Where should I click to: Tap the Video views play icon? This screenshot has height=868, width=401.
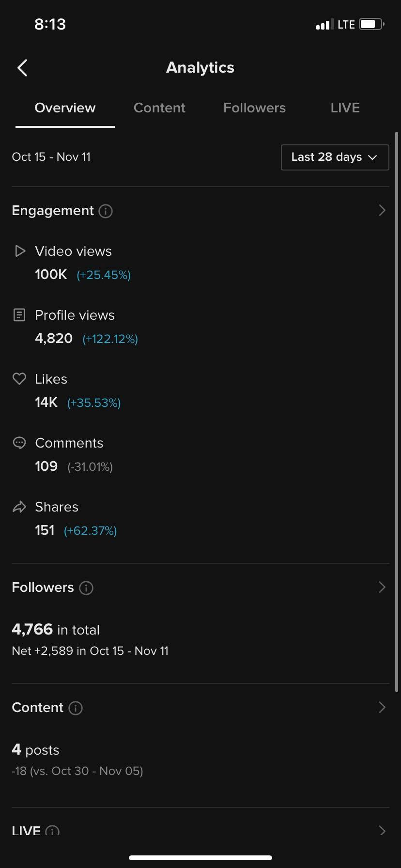pos(20,251)
